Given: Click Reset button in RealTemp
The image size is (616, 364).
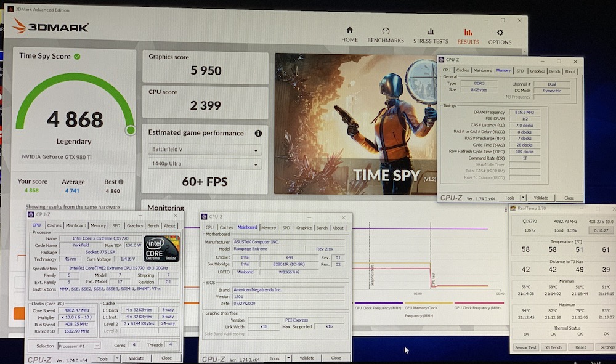Looking at the screenshot, I should tap(581, 347).
